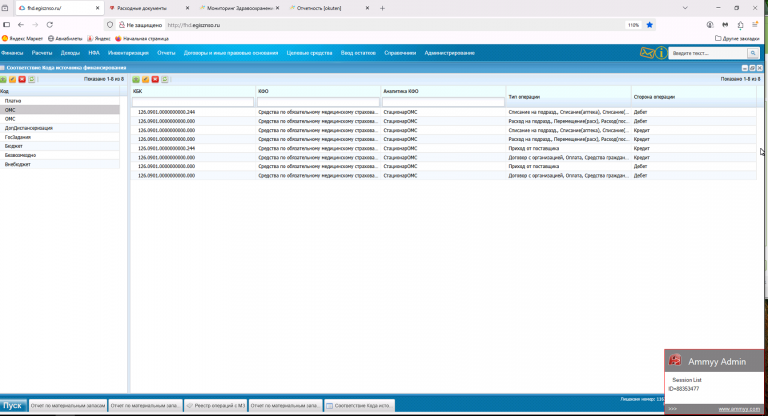Viewport: 768px width, 416px height.
Task: Go back with the browser back arrow
Action: tap(21, 25)
